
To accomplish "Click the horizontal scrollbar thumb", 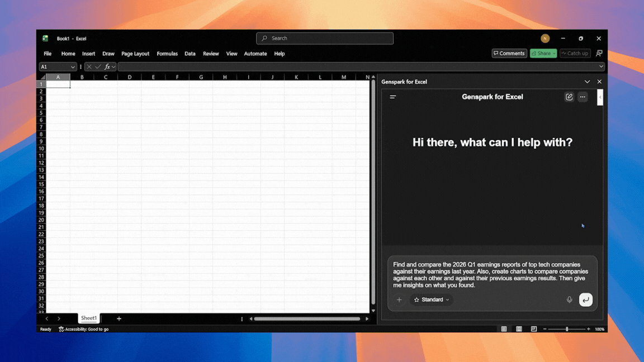I will pyautogui.click(x=307, y=318).
